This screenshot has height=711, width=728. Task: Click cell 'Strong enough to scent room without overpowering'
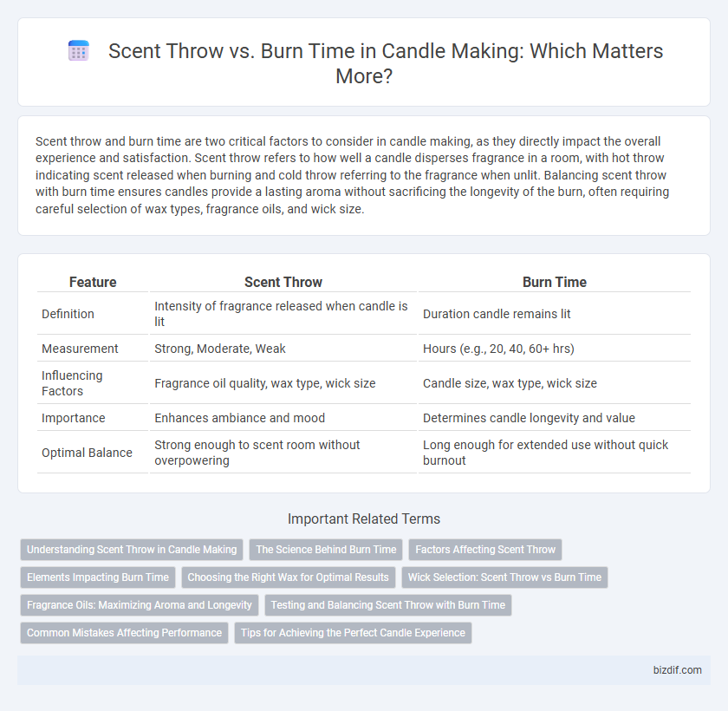point(283,453)
